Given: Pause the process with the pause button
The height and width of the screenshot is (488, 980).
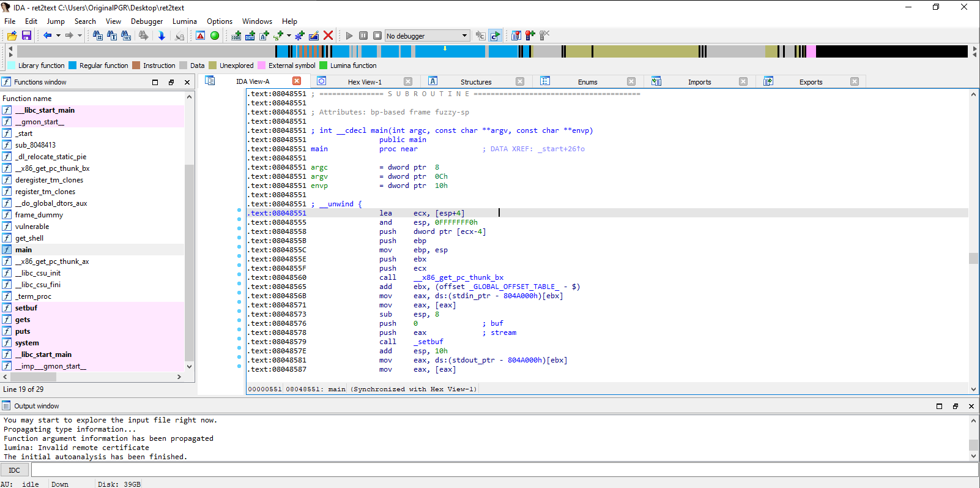Looking at the screenshot, I should pos(363,36).
